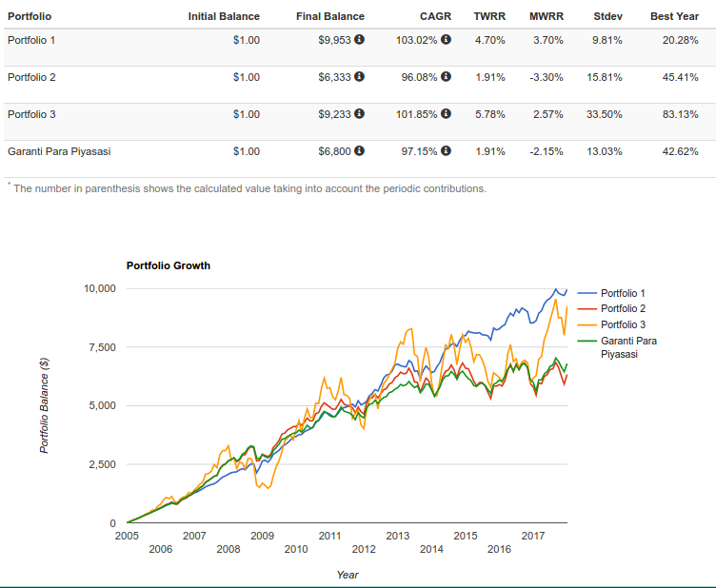This screenshot has height=588, width=716.
Task: Click the 5.78% TWRR value
Action: (x=490, y=114)
